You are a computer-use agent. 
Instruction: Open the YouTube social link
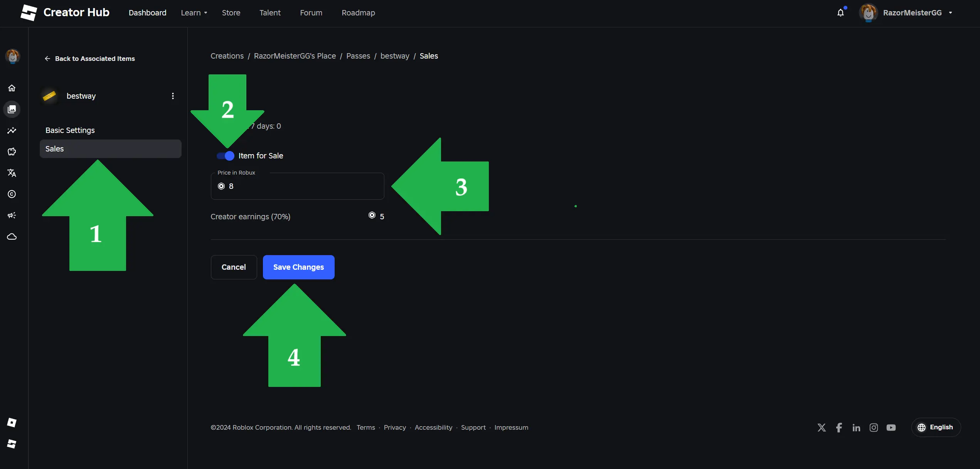click(x=891, y=427)
